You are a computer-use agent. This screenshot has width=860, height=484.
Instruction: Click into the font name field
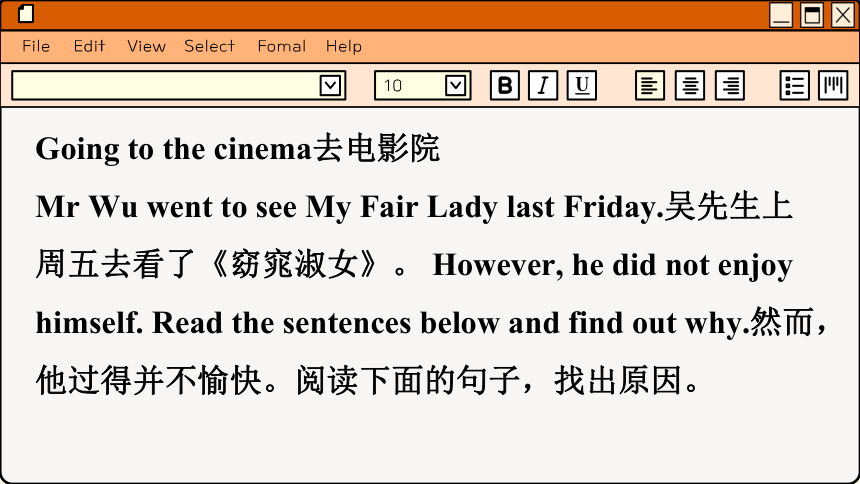(x=178, y=85)
